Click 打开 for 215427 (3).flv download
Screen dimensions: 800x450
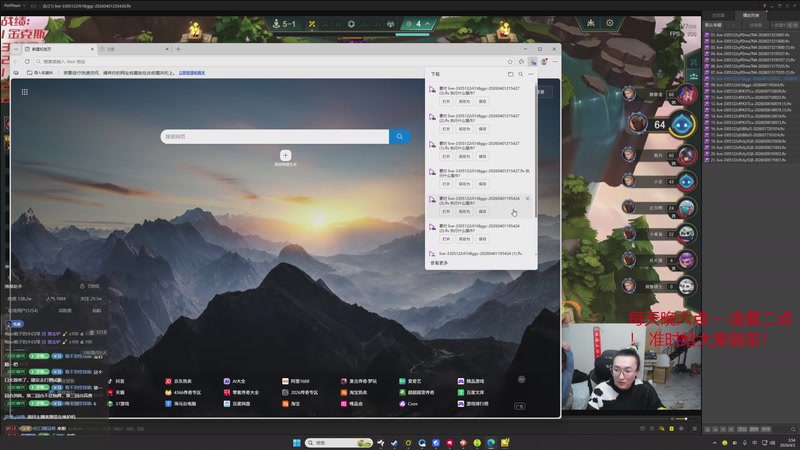pos(446,102)
